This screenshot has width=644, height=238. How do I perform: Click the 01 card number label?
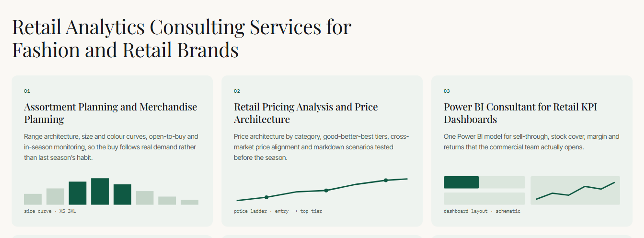(x=27, y=91)
